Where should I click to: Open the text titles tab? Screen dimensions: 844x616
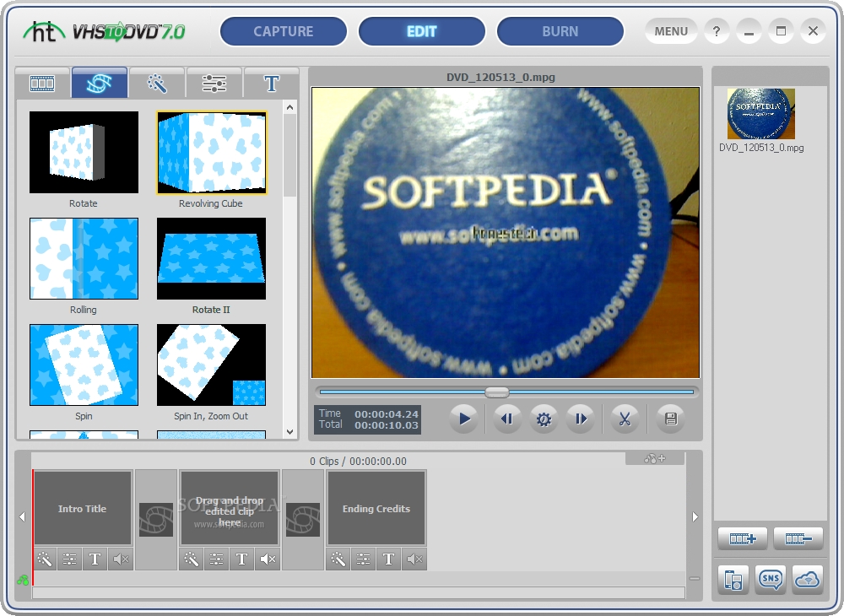271,83
